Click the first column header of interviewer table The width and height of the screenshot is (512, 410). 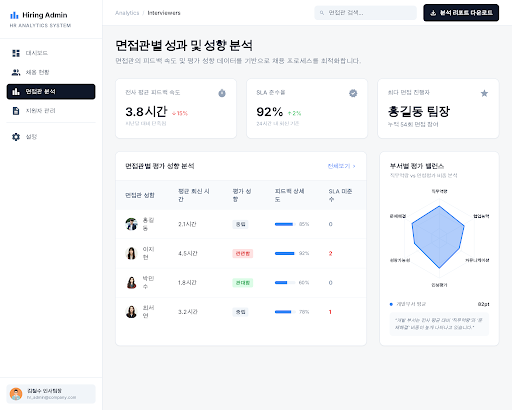click(140, 195)
